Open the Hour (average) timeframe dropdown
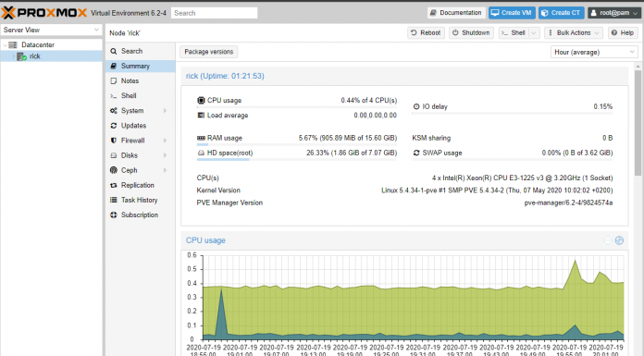 pos(594,52)
